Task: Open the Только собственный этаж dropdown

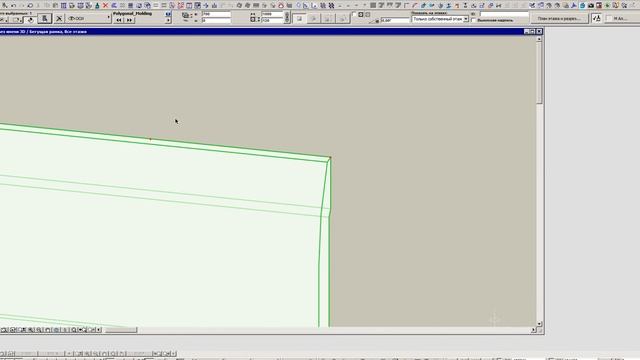Action: (440, 19)
